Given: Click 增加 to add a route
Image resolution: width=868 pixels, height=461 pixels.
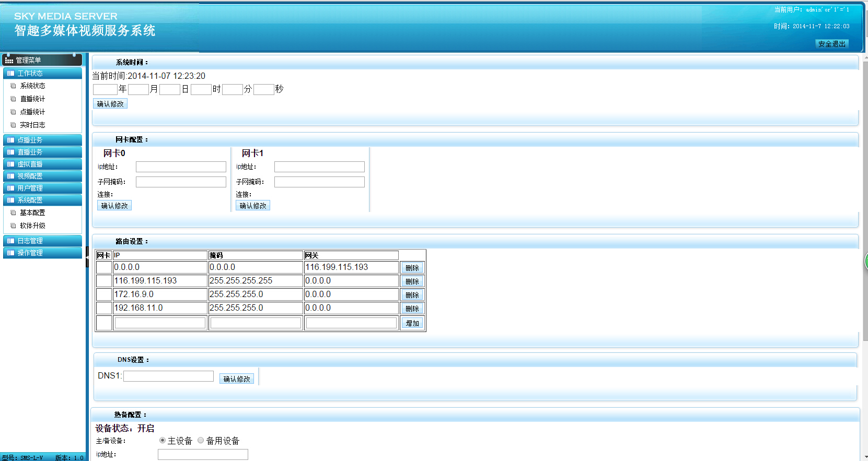Looking at the screenshot, I should (x=412, y=323).
